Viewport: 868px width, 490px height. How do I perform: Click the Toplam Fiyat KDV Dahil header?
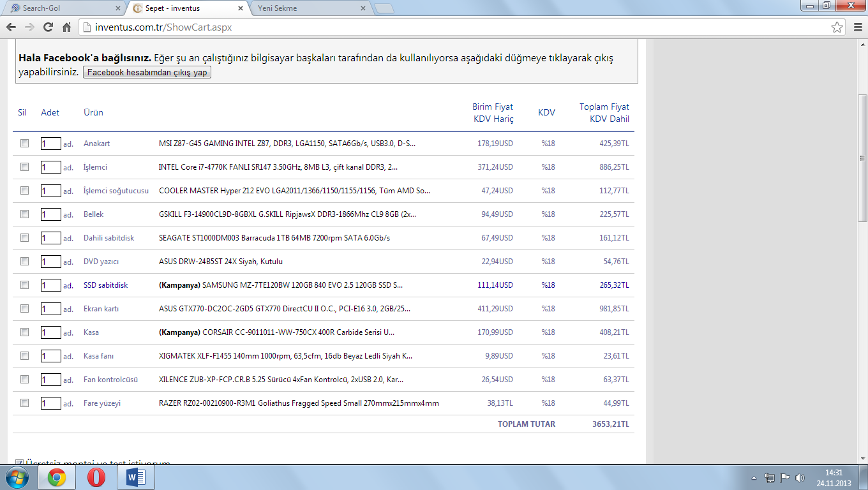(604, 113)
